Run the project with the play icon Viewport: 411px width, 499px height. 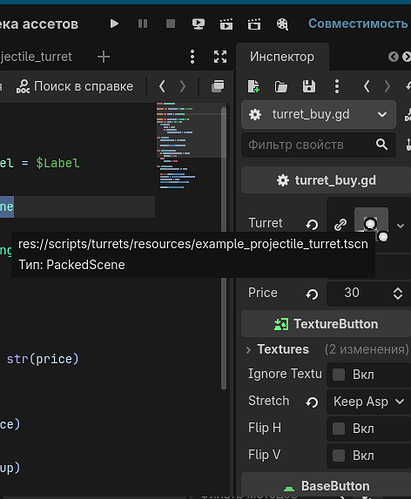click(x=114, y=24)
